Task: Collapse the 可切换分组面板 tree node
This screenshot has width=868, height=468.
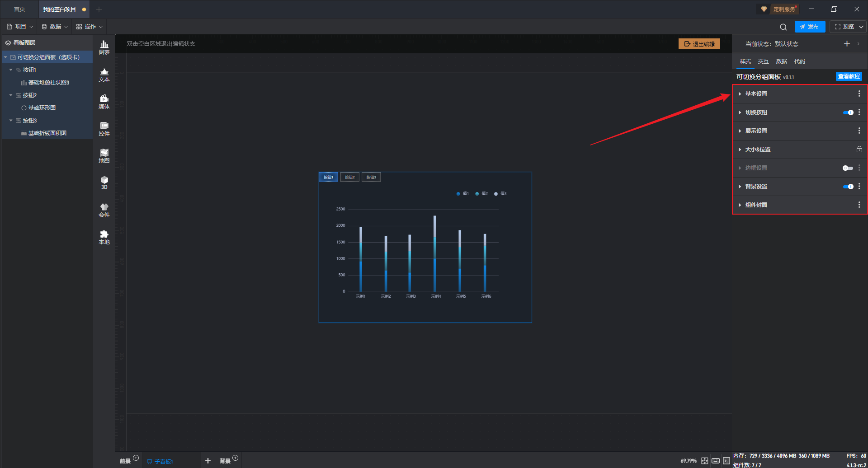Action: pyautogui.click(x=5, y=57)
